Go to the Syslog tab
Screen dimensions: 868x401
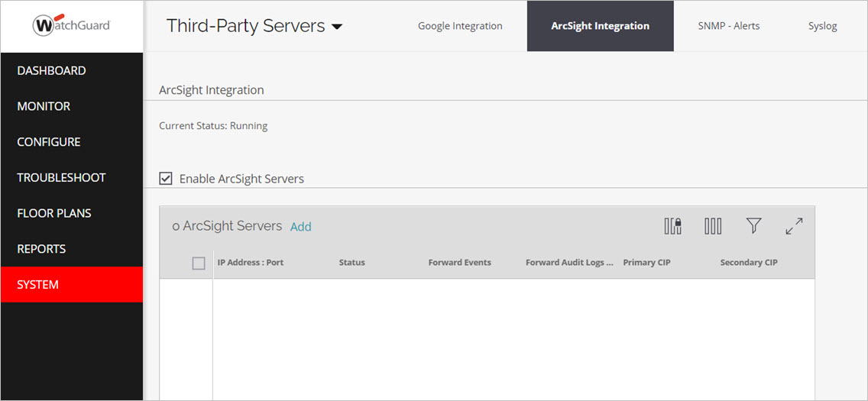pyautogui.click(x=822, y=26)
